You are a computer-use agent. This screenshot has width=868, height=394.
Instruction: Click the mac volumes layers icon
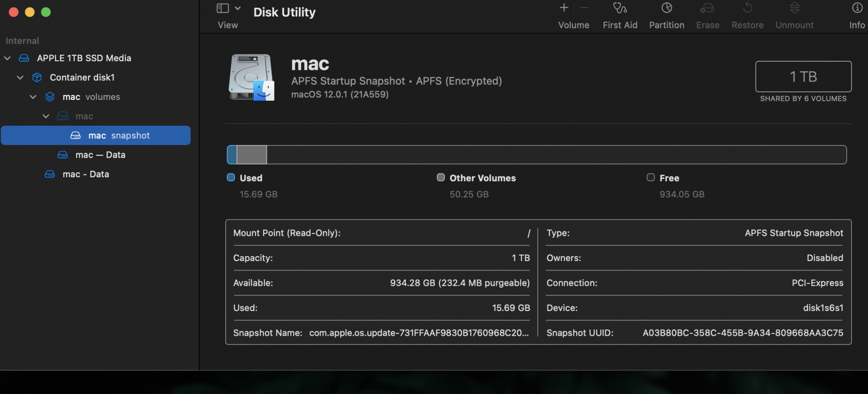click(50, 97)
